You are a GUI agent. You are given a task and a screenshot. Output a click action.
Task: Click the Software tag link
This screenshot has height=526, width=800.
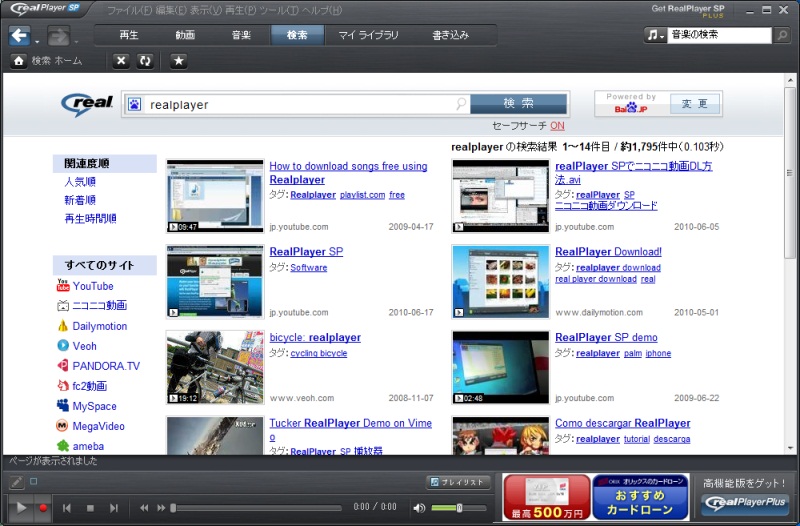pyautogui.click(x=309, y=267)
